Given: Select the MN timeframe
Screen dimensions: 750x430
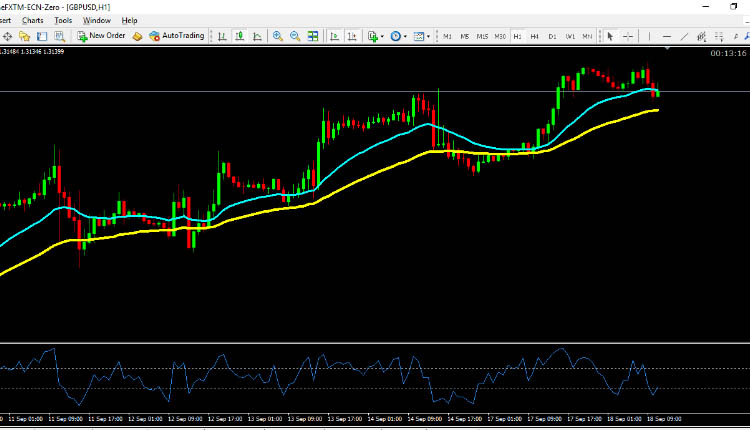Looking at the screenshot, I should click(587, 36).
